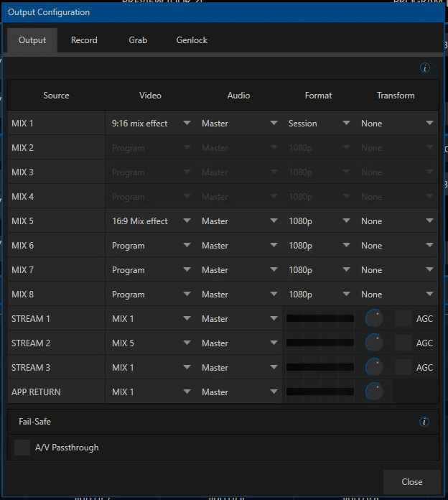Switch to the Record tab

coord(84,40)
